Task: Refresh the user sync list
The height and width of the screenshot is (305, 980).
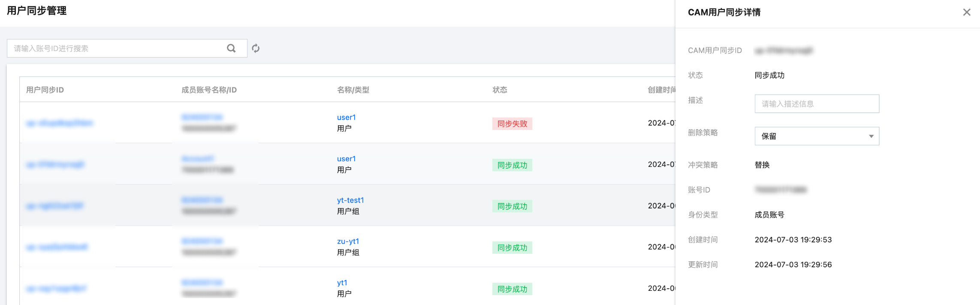Action: click(256, 48)
